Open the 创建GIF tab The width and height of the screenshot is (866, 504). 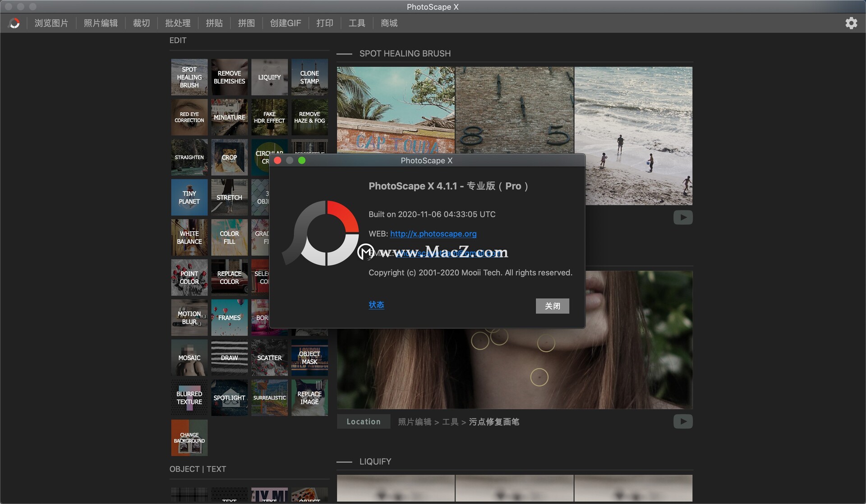point(286,23)
